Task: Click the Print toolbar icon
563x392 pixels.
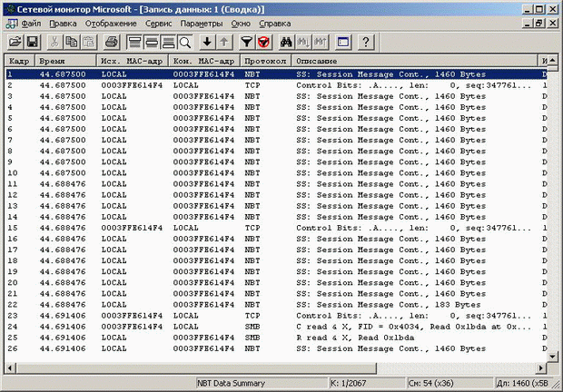Action: pyautogui.click(x=111, y=42)
